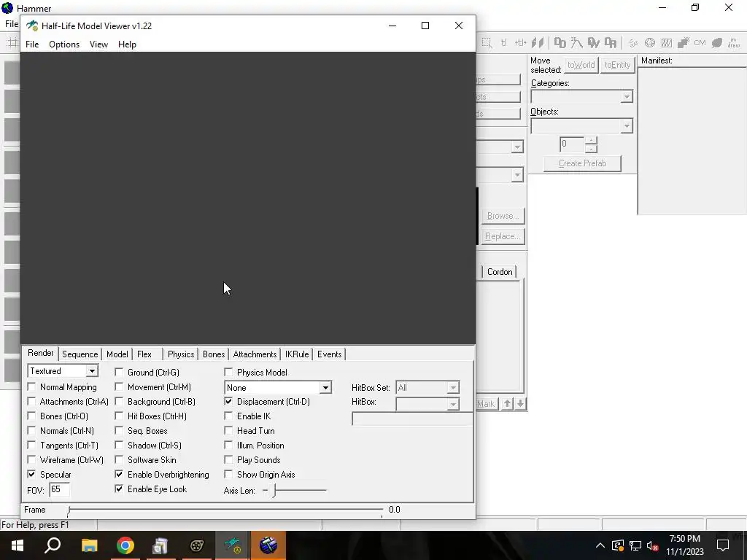Click the dashed selection box toolbar icon in Hammer

tap(487, 43)
